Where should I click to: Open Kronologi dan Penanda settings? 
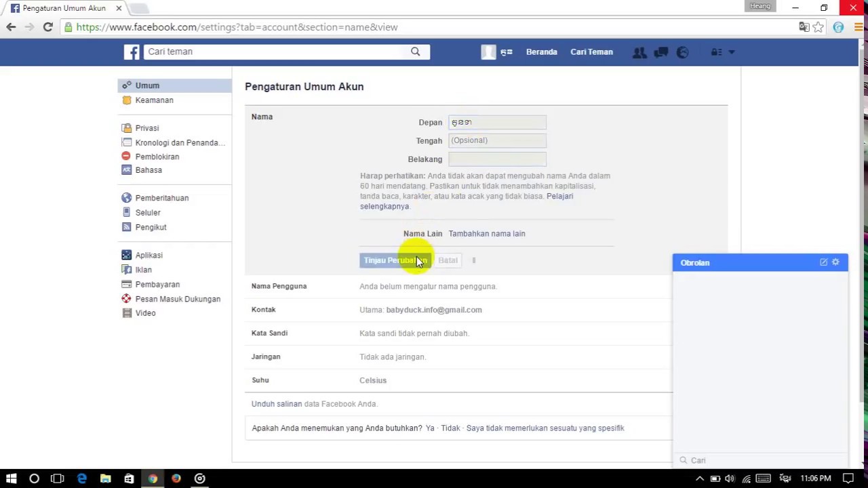click(180, 142)
